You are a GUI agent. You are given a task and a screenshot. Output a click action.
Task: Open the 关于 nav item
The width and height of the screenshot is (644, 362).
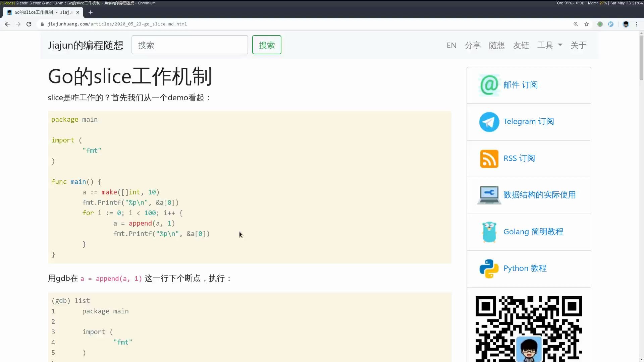click(579, 45)
